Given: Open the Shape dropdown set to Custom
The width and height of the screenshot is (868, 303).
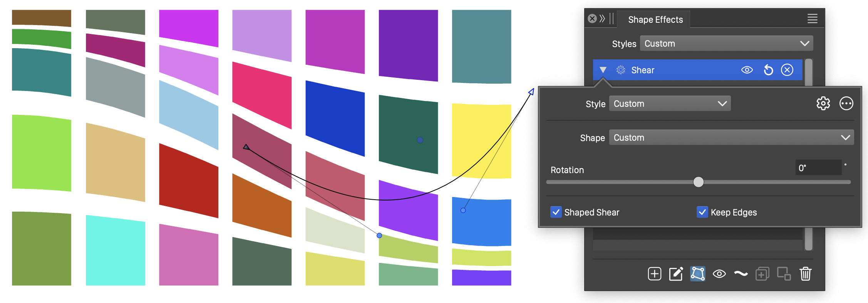Looking at the screenshot, I should point(731,138).
